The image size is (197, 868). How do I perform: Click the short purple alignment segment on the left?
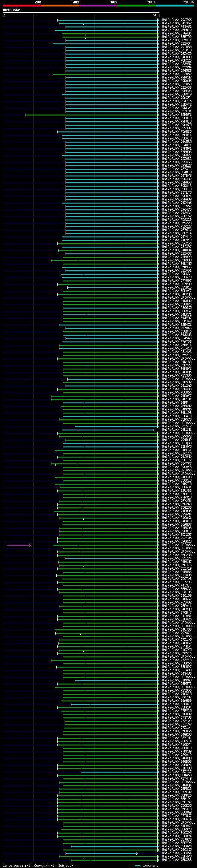point(18,545)
